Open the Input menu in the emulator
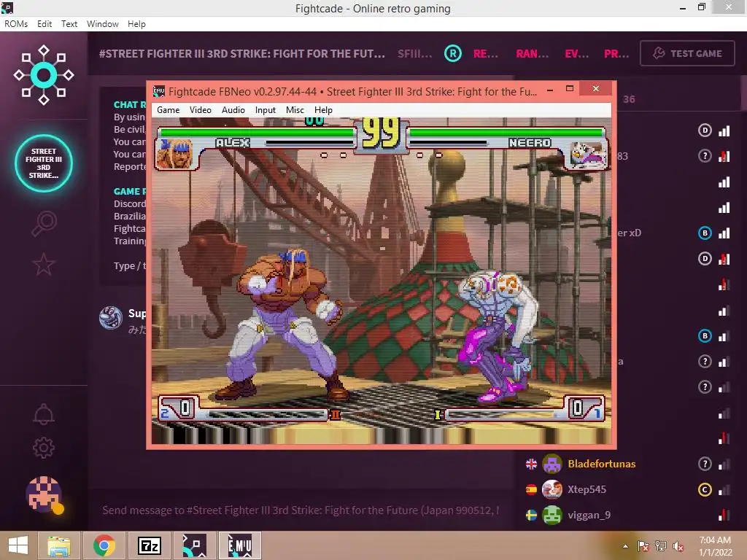This screenshot has width=747, height=560. point(266,110)
